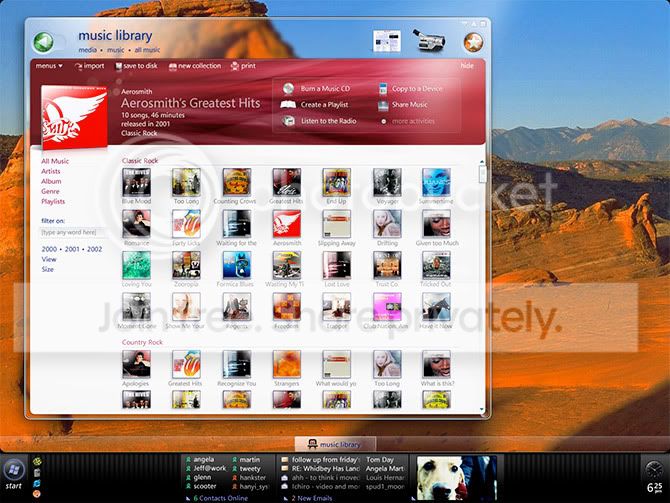The width and height of the screenshot is (670, 503).
Task: Select Album in sidebar
Action: coord(51,181)
